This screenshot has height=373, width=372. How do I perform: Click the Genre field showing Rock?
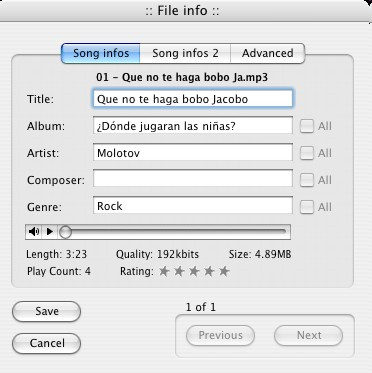point(193,205)
